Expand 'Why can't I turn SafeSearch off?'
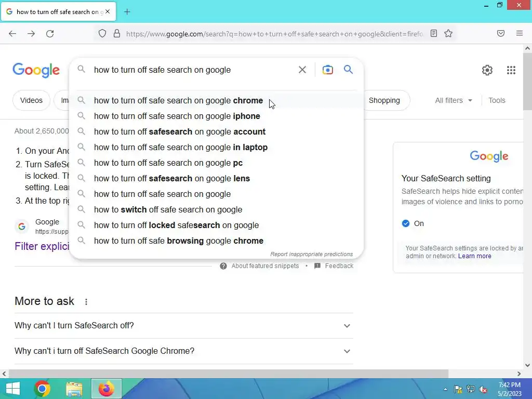Image resolution: width=532 pixels, height=399 pixels. click(x=184, y=326)
